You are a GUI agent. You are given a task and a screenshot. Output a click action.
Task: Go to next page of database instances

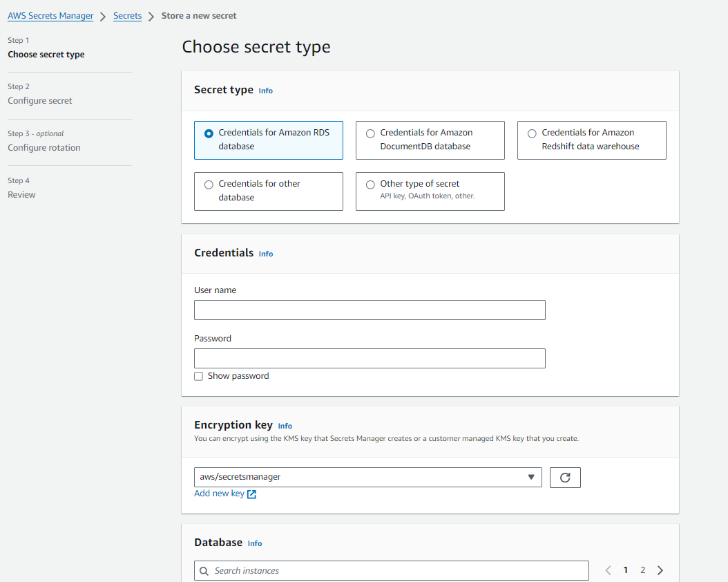pyautogui.click(x=660, y=570)
